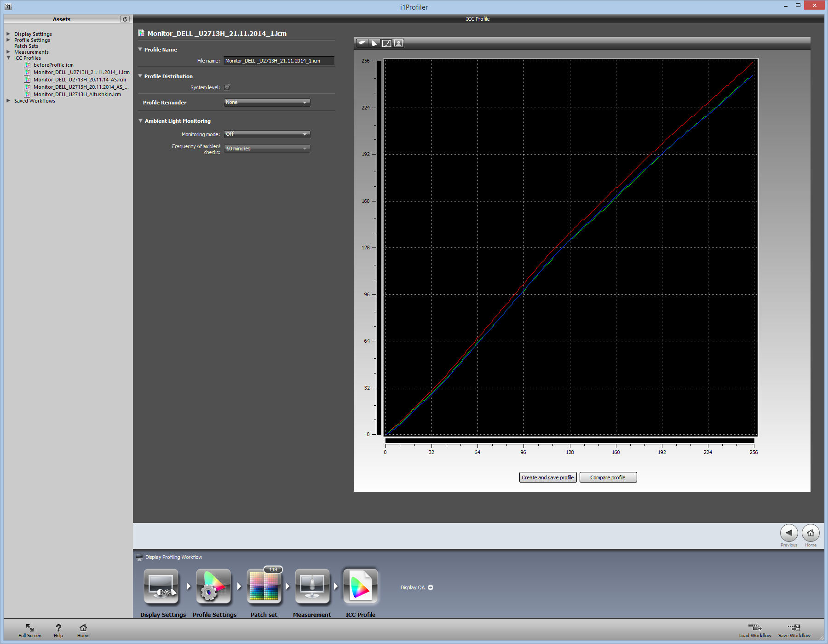Load Workflow from bottom bar
The width and height of the screenshot is (828, 644).
[755, 631]
